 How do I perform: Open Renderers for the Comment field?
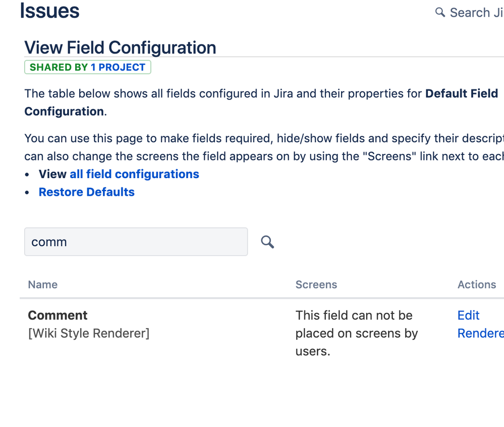point(480,333)
